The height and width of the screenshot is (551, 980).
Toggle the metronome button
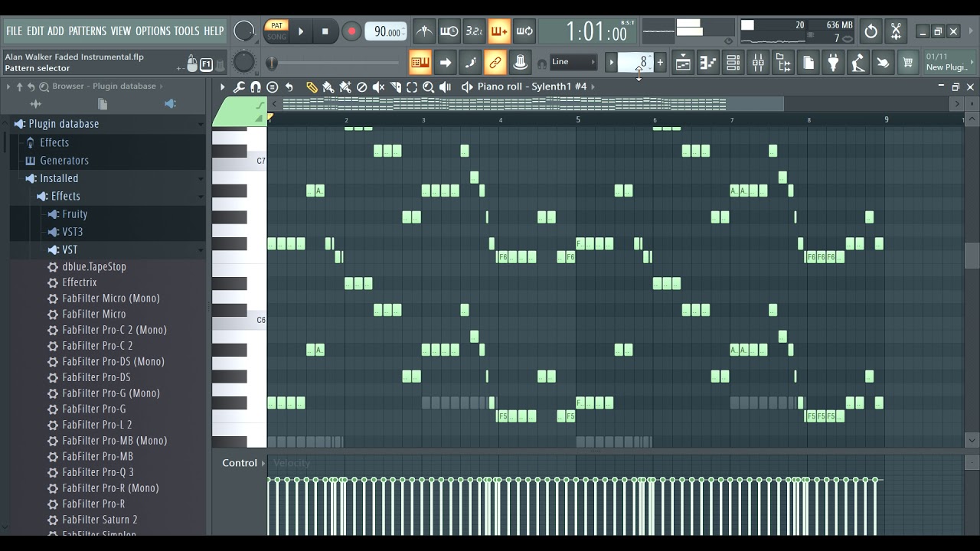pyautogui.click(x=423, y=31)
